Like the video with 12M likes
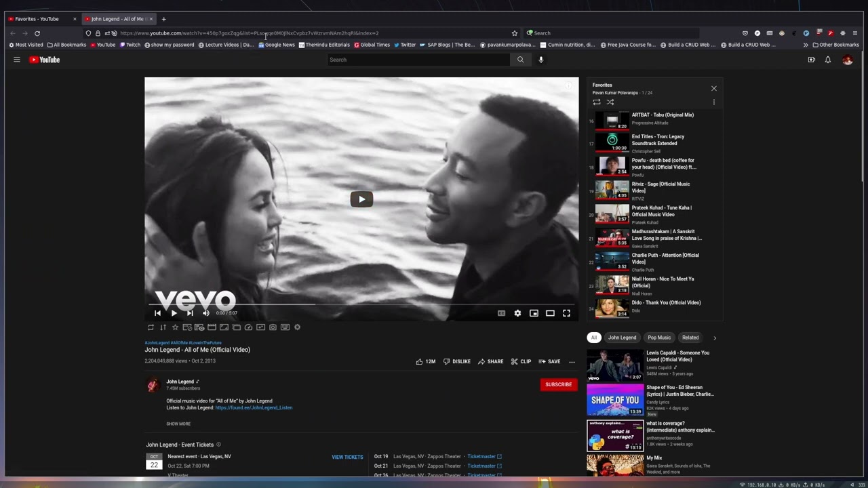The image size is (868, 488). (x=425, y=362)
